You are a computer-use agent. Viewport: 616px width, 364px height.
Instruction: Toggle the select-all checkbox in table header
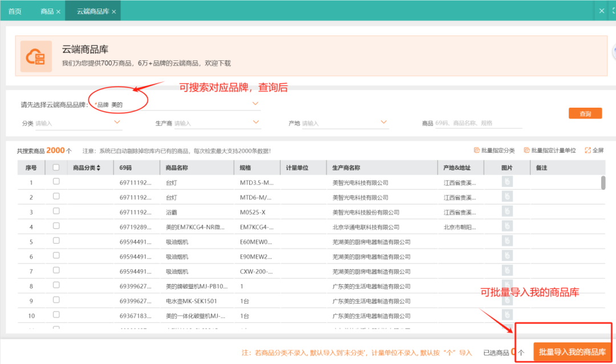click(x=56, y=167)
